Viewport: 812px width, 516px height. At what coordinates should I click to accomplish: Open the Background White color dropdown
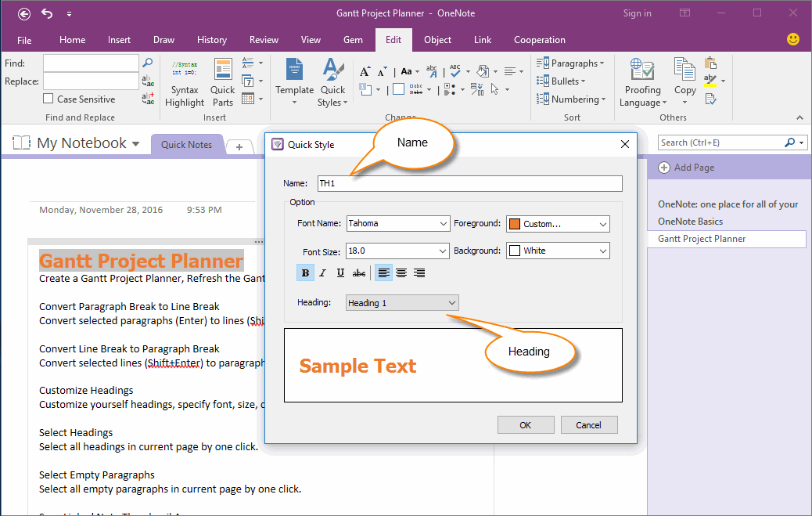tap(603, 251)
